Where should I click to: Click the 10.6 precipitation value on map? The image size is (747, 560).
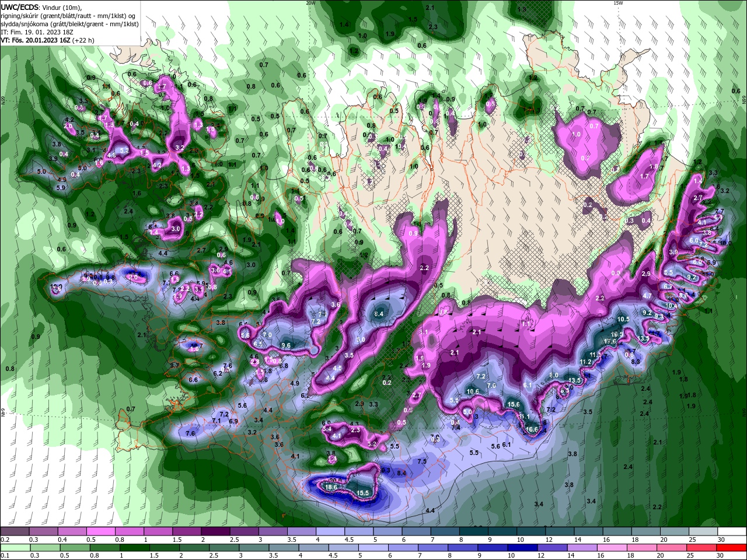tap(473, 391)
